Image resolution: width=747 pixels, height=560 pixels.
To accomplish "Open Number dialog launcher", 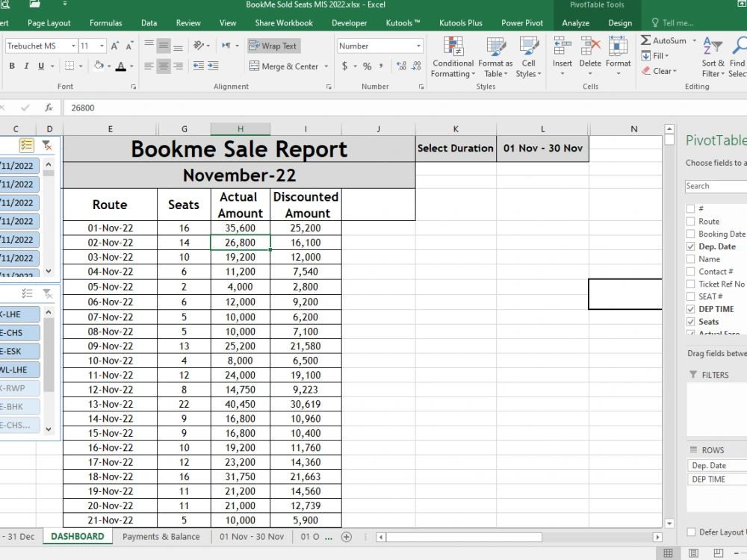I will tap(421, 87).
